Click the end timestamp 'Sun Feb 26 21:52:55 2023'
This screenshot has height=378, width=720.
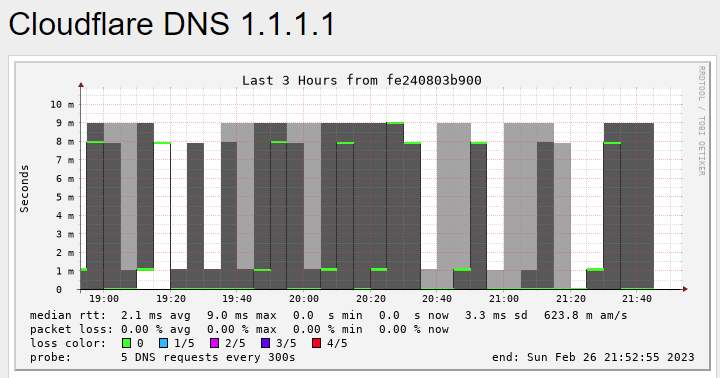pyautogui.click(x=611, y=357)
